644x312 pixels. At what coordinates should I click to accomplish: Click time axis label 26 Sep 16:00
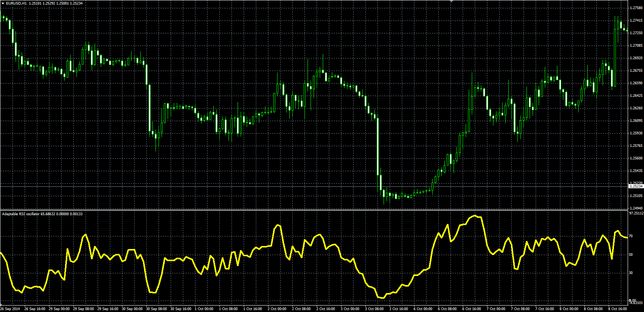[35, 309]
